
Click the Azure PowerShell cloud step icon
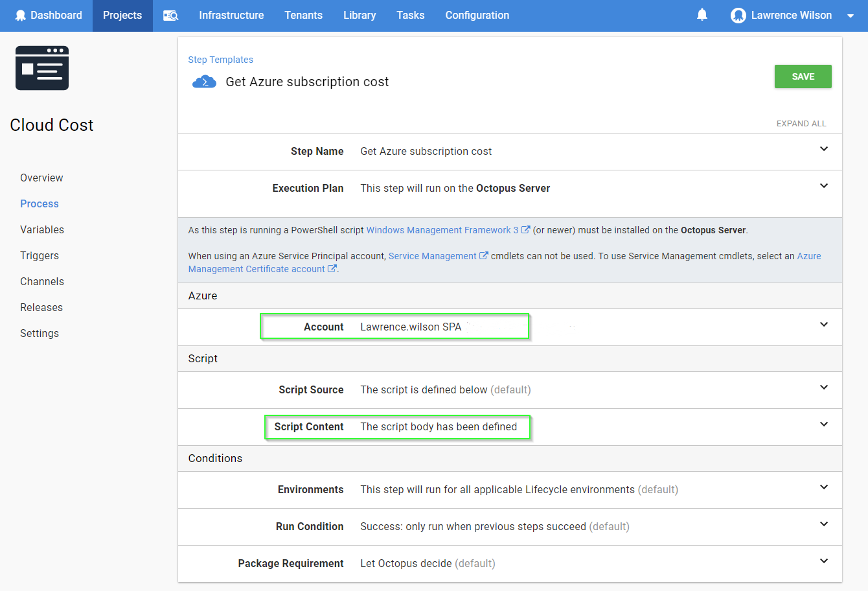click(x=204, y=82)
